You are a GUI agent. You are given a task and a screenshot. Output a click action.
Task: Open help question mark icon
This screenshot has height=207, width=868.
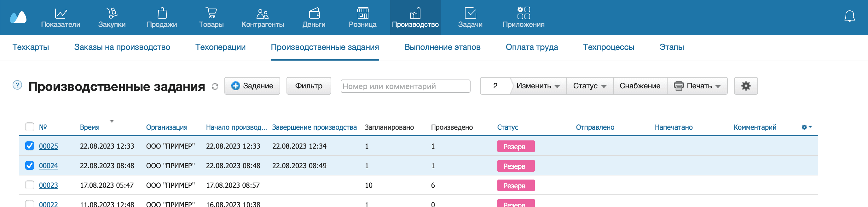pyautogui.click(x=17, y=85)
